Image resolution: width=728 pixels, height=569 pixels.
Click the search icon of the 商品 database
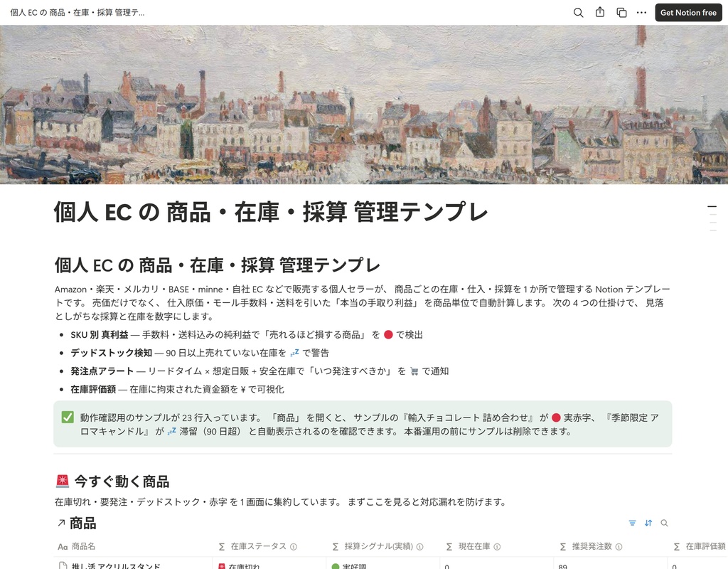pyautogui.click(x=665, y=523)
